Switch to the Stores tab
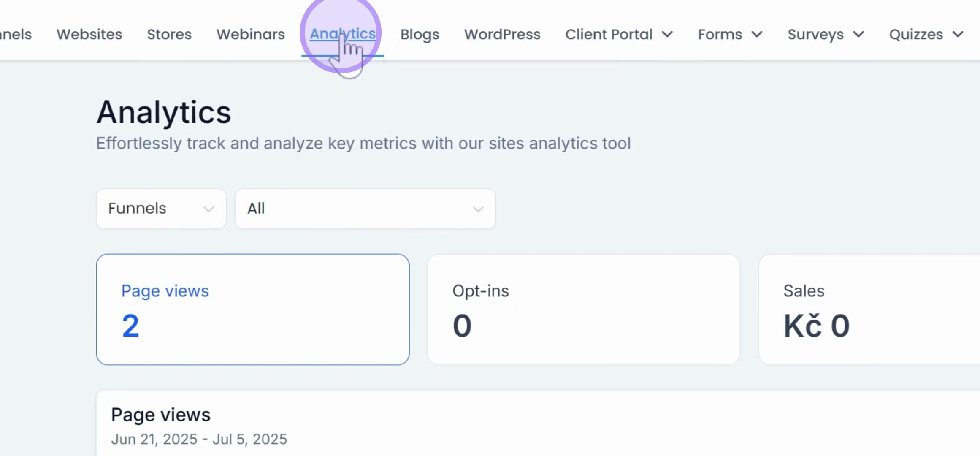This screenshot has height=456, width=980. 169,34
